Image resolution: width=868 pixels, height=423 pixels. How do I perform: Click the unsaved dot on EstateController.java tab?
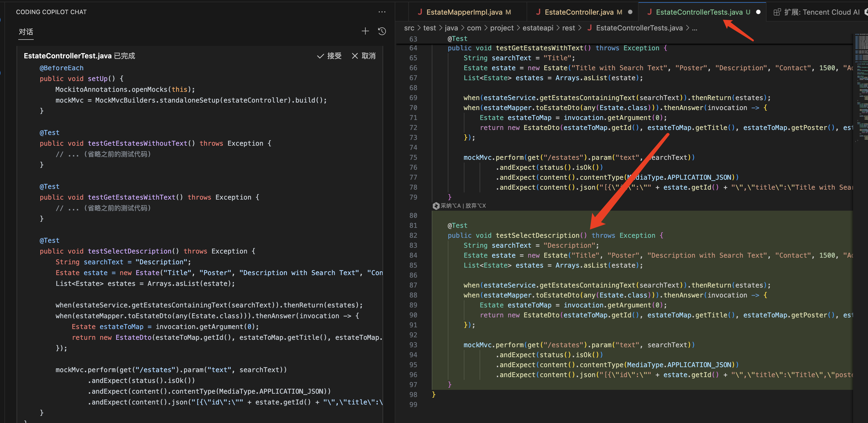(x=630, y=12)
